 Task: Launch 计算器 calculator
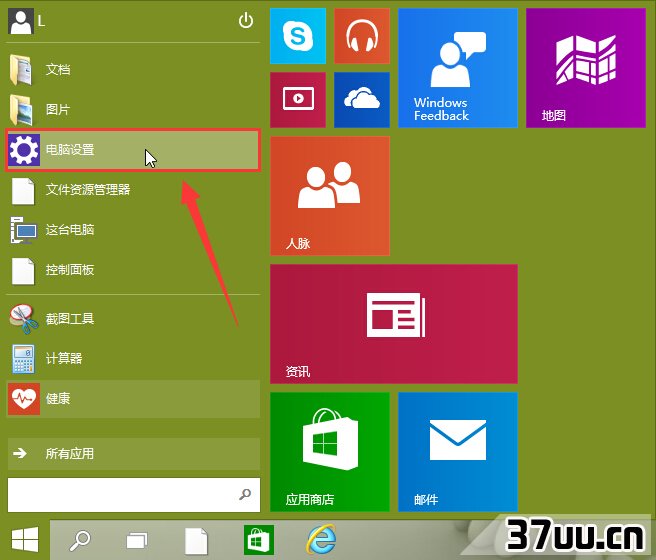click(x=133, y=359)
